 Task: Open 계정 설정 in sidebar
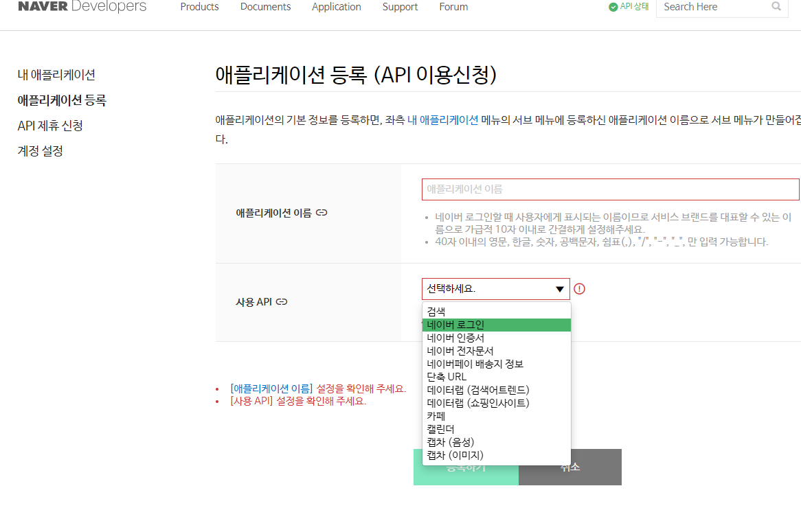[x=40, y=151]
